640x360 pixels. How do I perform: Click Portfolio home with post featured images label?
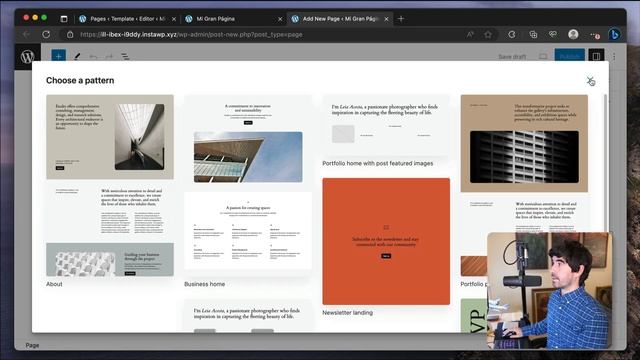[x=378, y=163]
